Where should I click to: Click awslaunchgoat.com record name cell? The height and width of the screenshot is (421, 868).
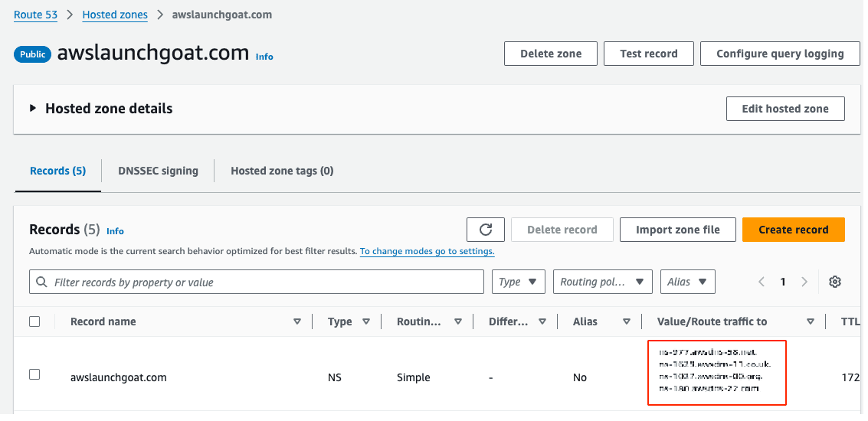tap(119, 378)
